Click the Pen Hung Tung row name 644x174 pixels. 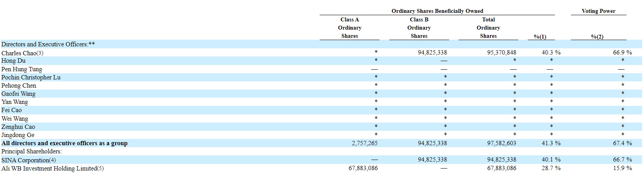(22, 69)
